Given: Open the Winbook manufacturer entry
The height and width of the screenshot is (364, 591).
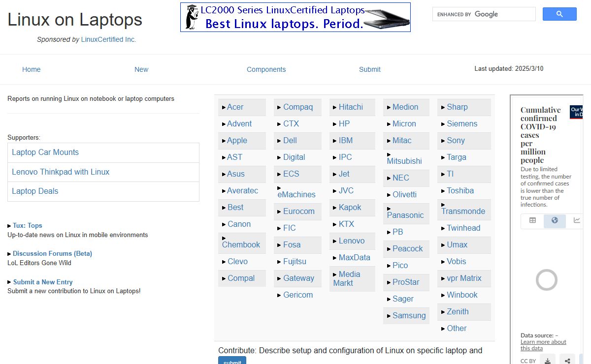Looking at the screenshot, I should pos(462,295).
